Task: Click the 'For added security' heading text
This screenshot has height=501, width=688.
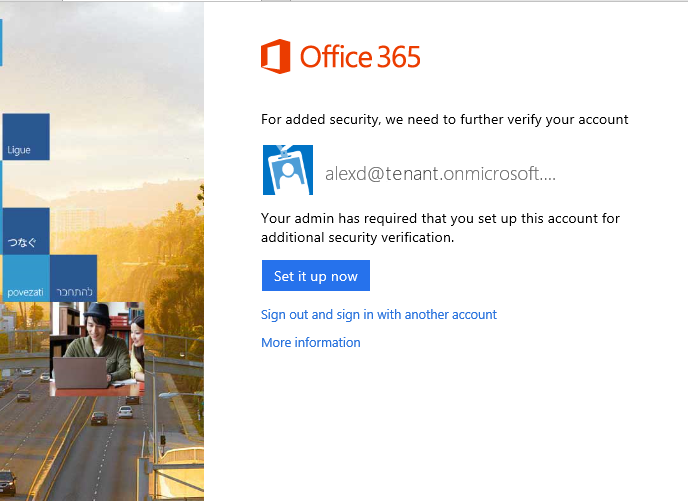Action: 444,119
